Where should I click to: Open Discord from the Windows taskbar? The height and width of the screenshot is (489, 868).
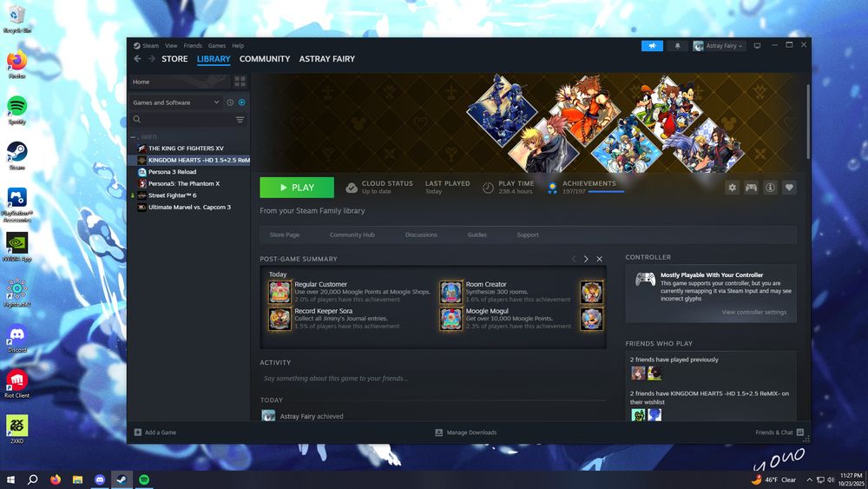(x=100, y=479)
